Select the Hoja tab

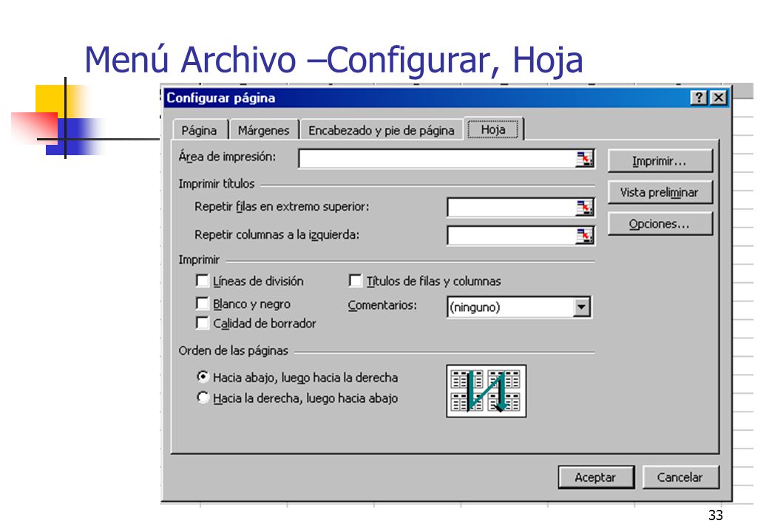tap(493, 129)
